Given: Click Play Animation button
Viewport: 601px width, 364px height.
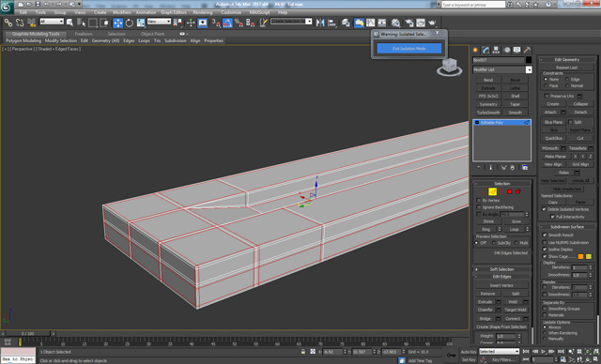Looking at the screenshot, I should [x=543, y=351].
